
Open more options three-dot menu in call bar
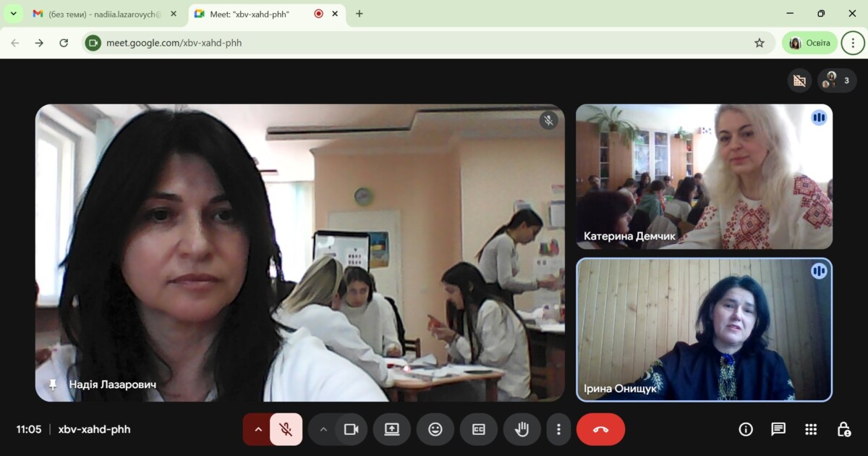point(558,429)
